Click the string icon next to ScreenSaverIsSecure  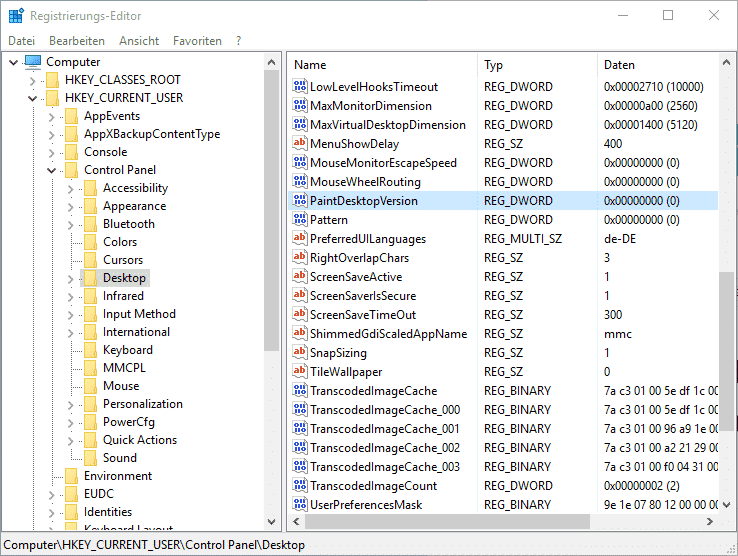pyautogui.click(x=300, y=295)
